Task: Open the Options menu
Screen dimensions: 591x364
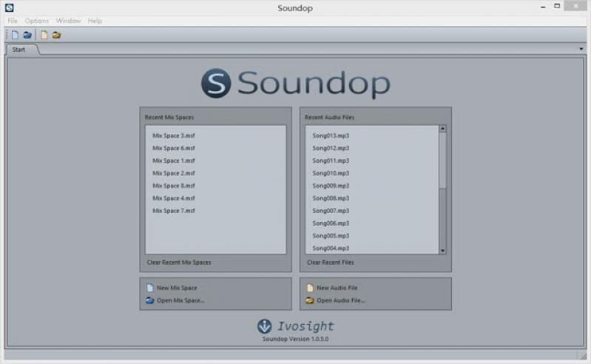Action: pyautogui.click(x=37, y=21)
